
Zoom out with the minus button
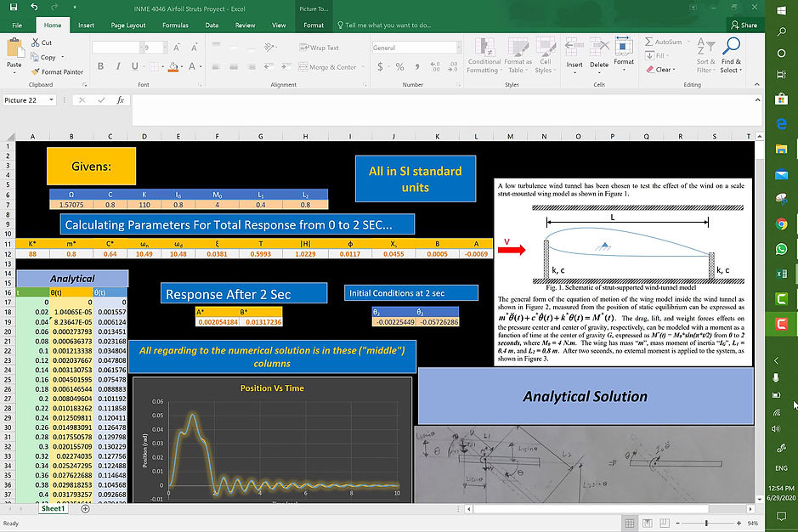[677, 523]
